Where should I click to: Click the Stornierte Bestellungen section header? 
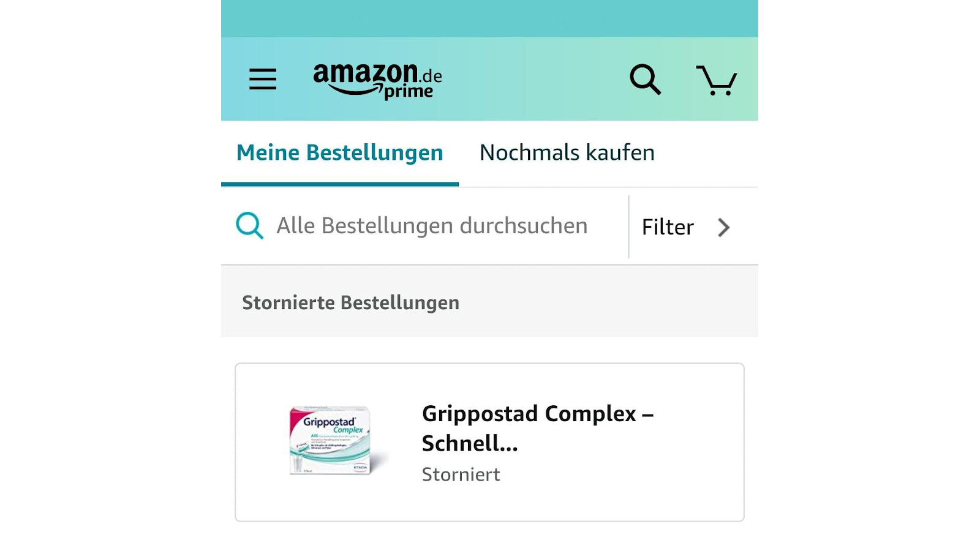pos(350,302)
